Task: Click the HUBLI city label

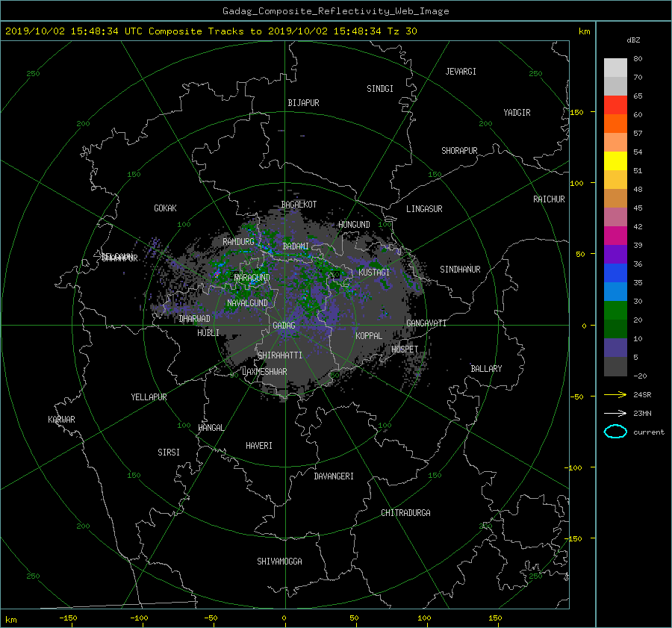Action: tap(208, 333)
